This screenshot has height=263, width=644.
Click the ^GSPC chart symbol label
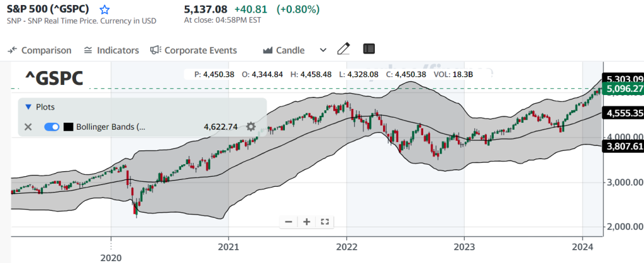[54, 78]
